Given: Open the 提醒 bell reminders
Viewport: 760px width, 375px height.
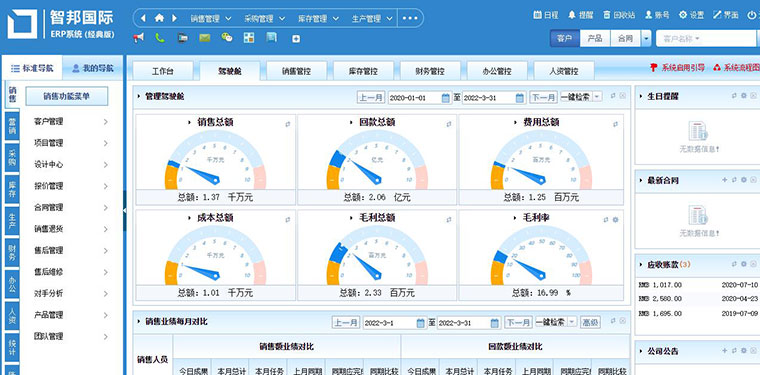Looking at the screenshot, I should pos(572,15).
